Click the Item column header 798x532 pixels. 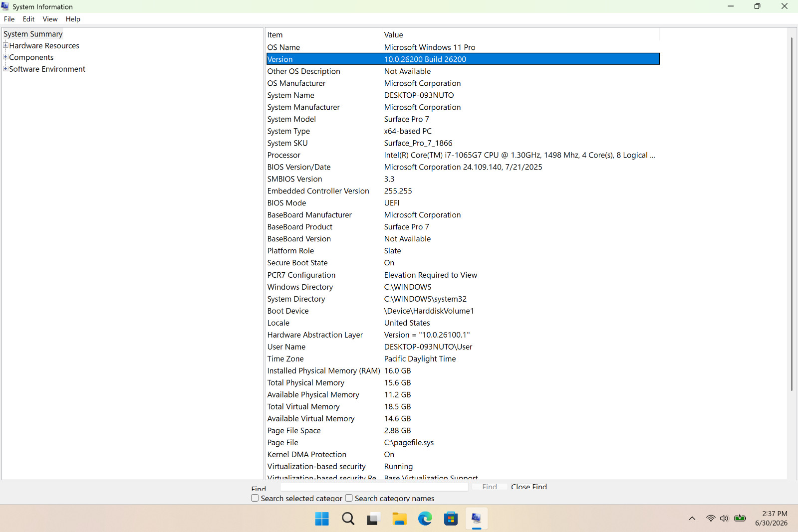[x=324, y=35]
